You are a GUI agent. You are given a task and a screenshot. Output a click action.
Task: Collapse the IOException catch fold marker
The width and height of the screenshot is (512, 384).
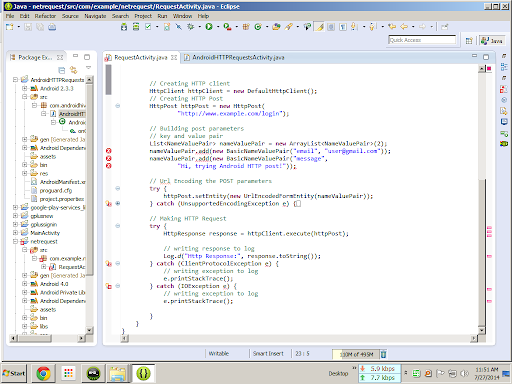click(x=118, y=286)
